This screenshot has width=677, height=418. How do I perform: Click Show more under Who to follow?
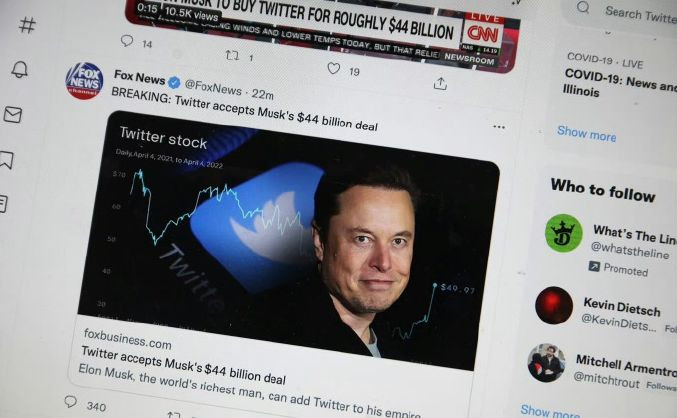pos(550,411)
